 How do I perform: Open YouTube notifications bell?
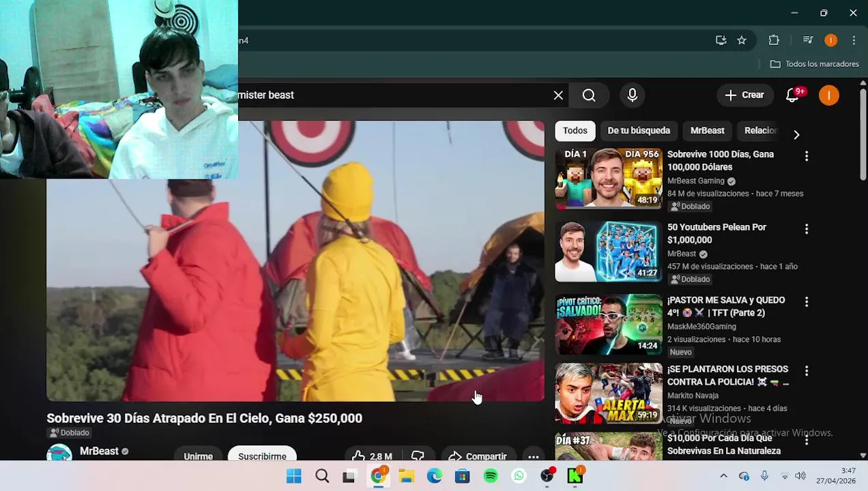(792, 95)
